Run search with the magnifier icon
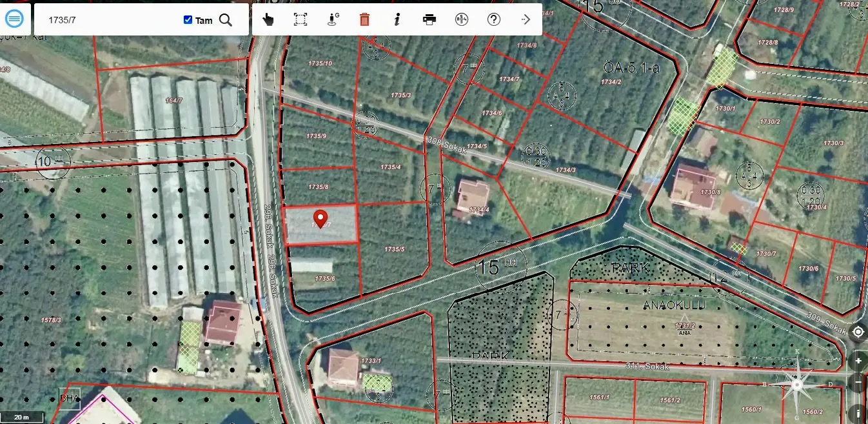The height and width of the screenshot is (424, 868). pos(226,20)
